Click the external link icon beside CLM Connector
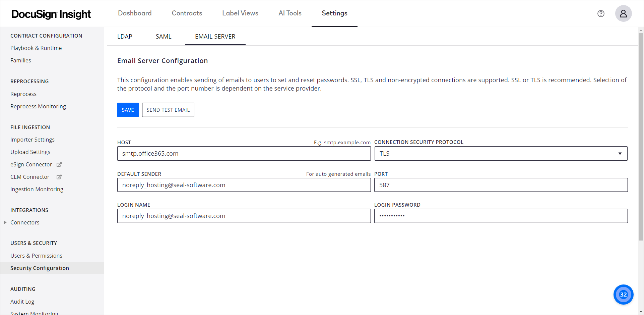The image size is (644, 315). [x=59, y=177]
